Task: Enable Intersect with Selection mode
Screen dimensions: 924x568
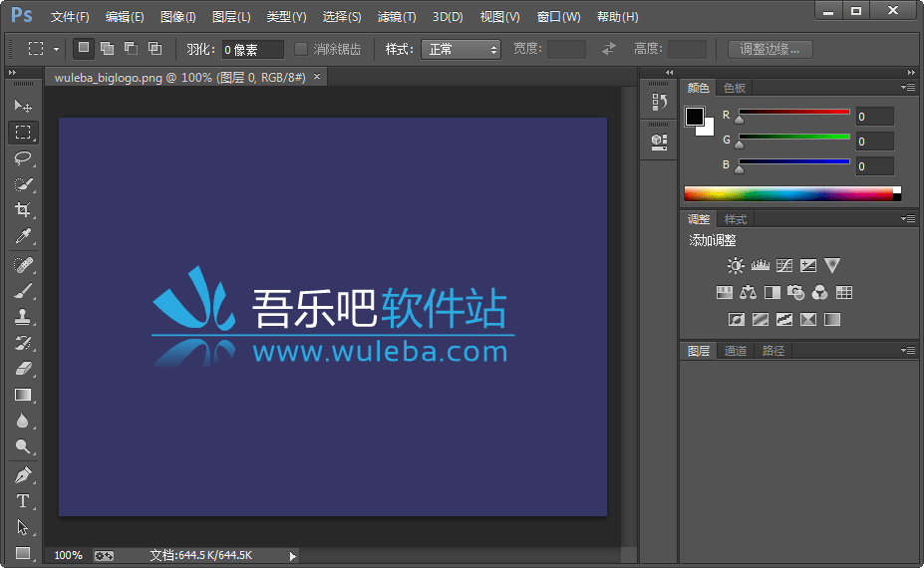Action: pyautogui.click(x=154, y=48)
